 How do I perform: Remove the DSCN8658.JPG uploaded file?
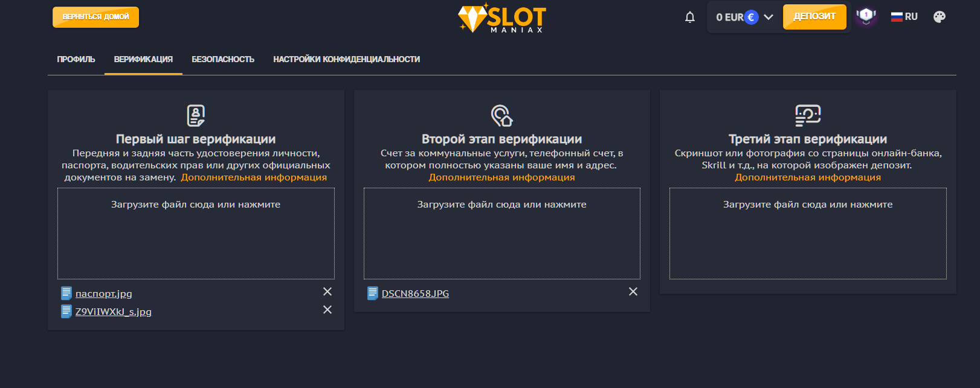tap(633, 291)
